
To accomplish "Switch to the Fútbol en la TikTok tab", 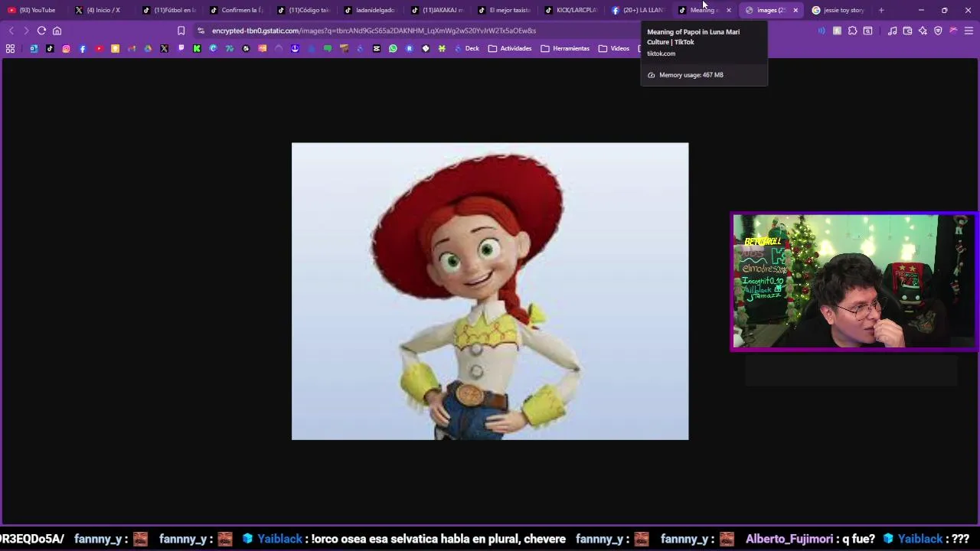I will 169,10.
